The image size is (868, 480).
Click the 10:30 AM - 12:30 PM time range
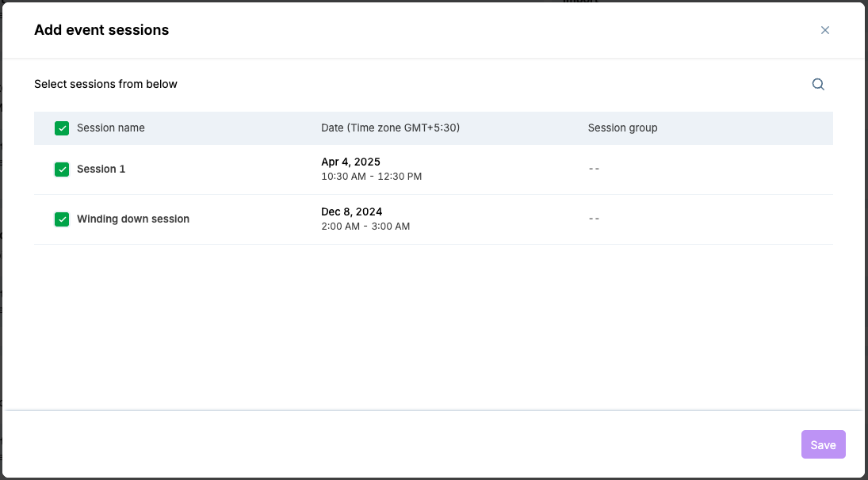tap(371, 177)
